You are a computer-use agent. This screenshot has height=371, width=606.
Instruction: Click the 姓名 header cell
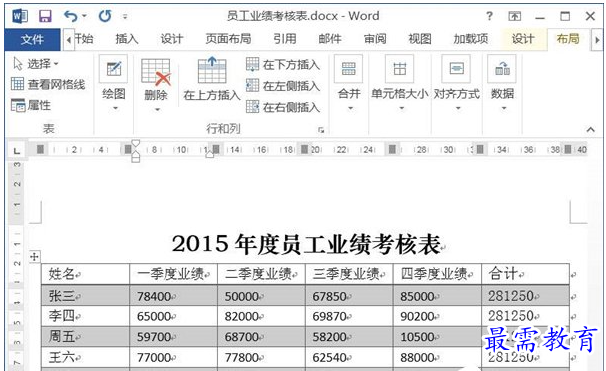coord(85,274)
